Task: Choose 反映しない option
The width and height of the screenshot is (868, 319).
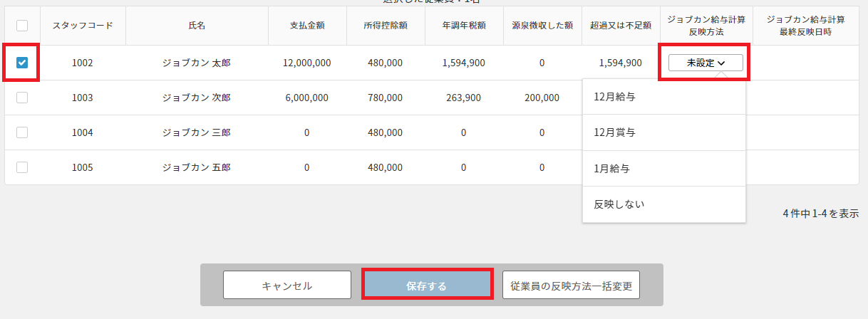Action: (x=619, y=204)
